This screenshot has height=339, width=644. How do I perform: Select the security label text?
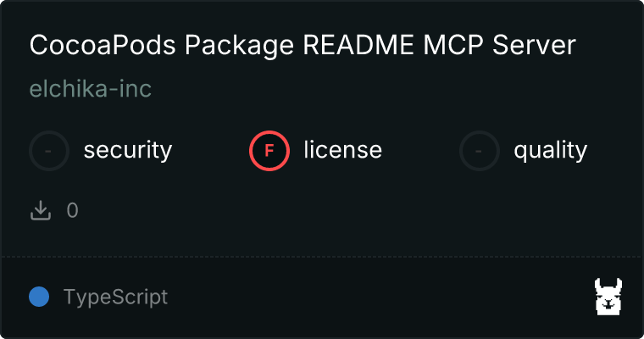click(128, 150)
